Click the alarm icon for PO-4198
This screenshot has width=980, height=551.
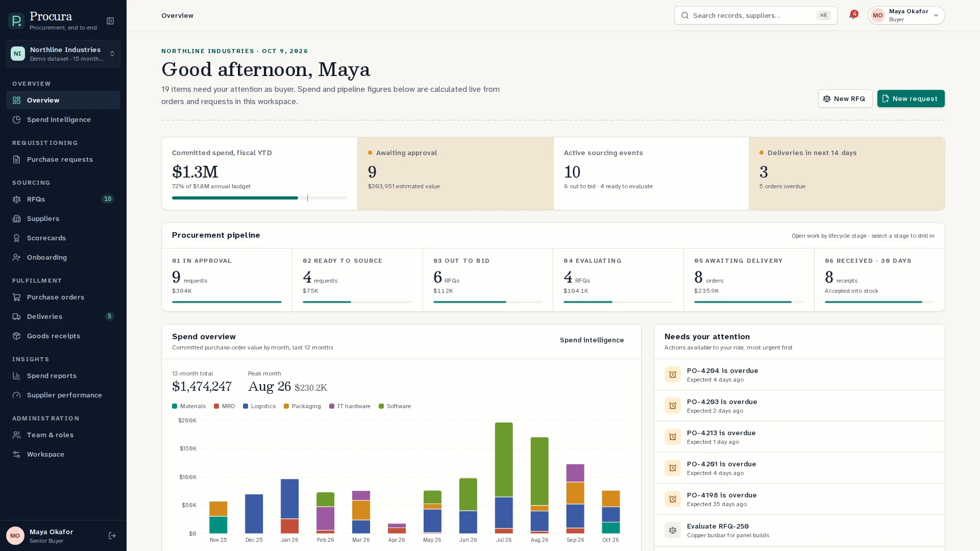[x=673, y=499]
